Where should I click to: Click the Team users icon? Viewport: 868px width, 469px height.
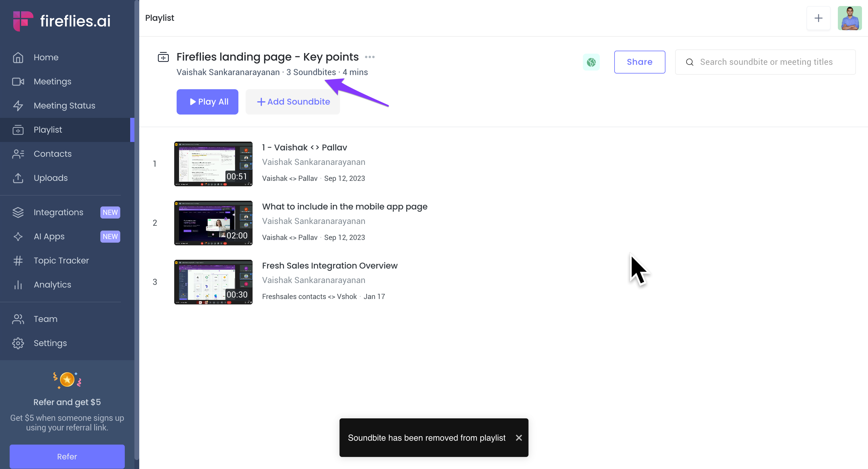[18, 319]
